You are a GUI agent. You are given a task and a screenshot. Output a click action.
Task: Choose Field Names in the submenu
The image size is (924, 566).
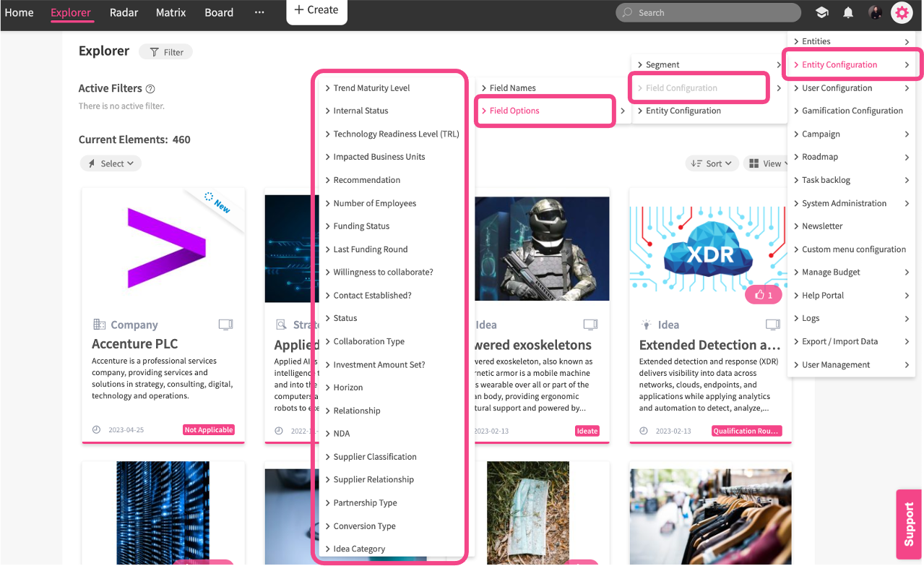pos(513,87)
